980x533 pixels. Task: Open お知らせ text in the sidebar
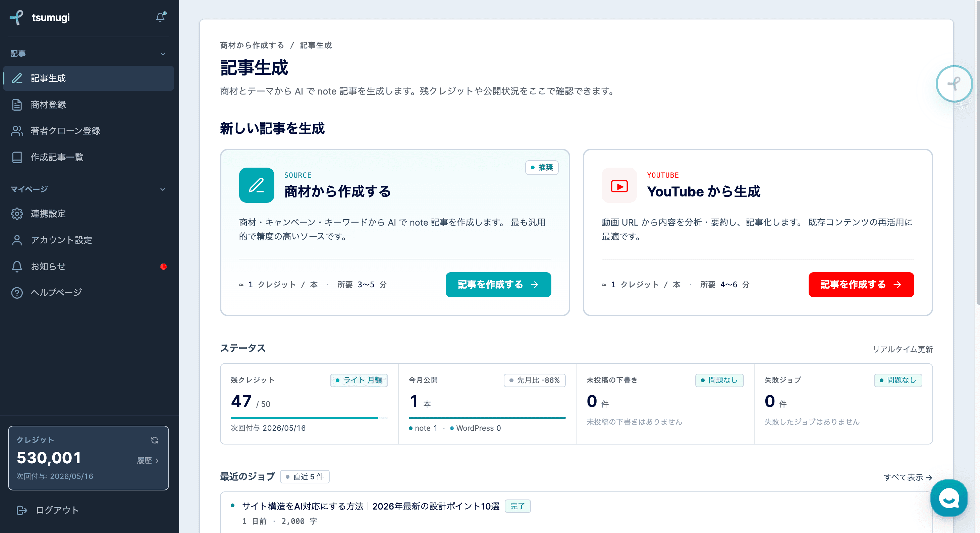pos(48,266)
